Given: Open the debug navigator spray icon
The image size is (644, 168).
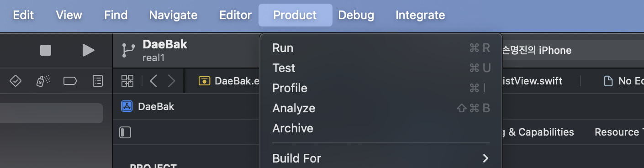Looking at the screenshot, I should tap(43, 81).
